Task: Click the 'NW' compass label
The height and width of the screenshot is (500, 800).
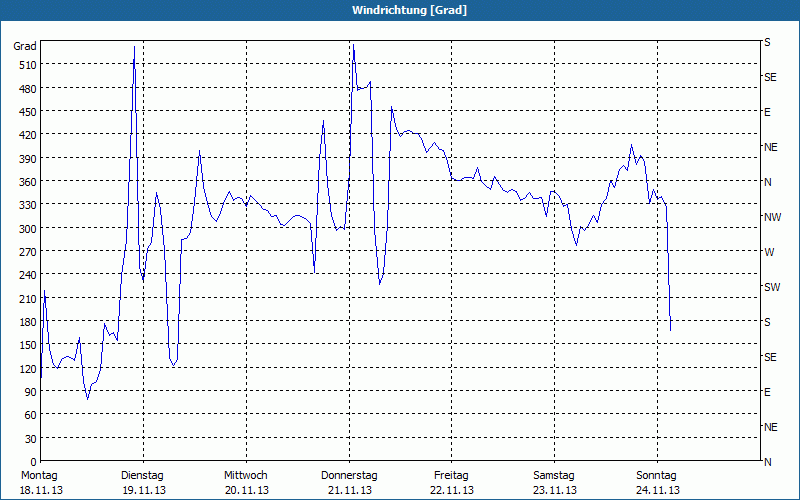Action: point(772,217)
